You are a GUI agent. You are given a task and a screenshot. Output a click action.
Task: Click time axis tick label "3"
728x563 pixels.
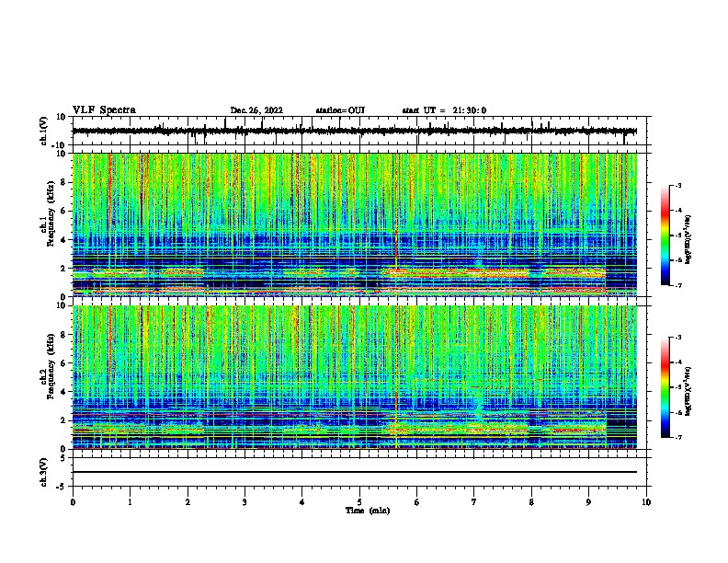245,502
